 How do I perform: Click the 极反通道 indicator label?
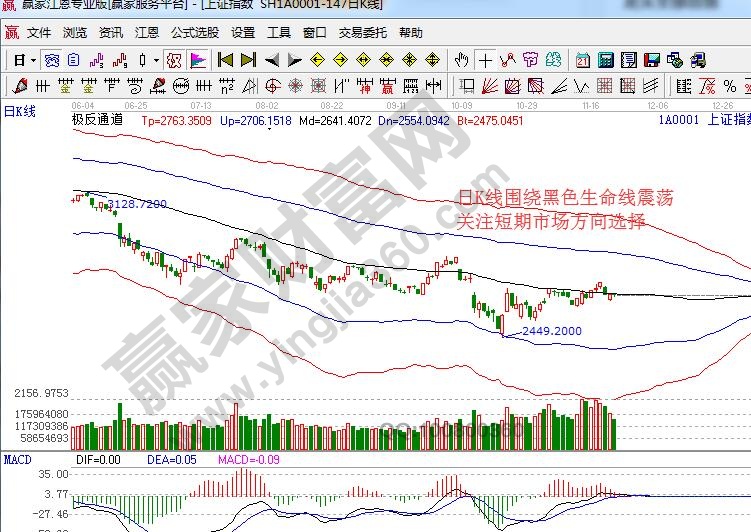(x=97, y=120)
